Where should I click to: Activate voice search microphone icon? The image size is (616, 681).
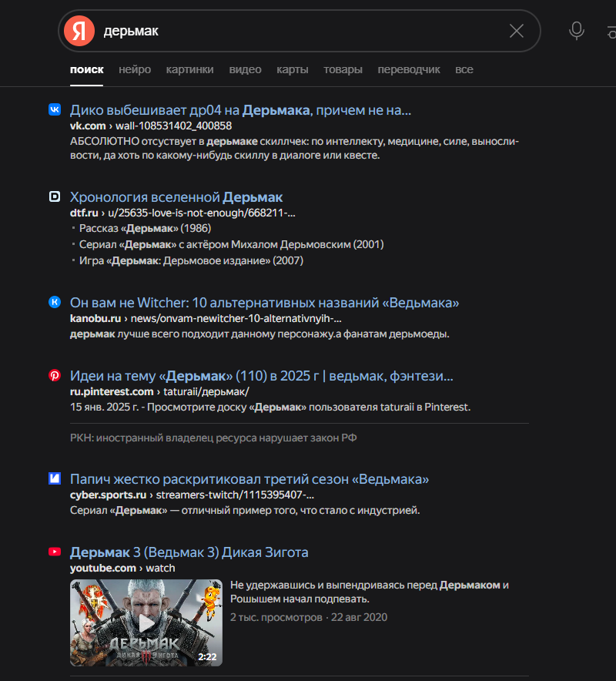[577, 31]
